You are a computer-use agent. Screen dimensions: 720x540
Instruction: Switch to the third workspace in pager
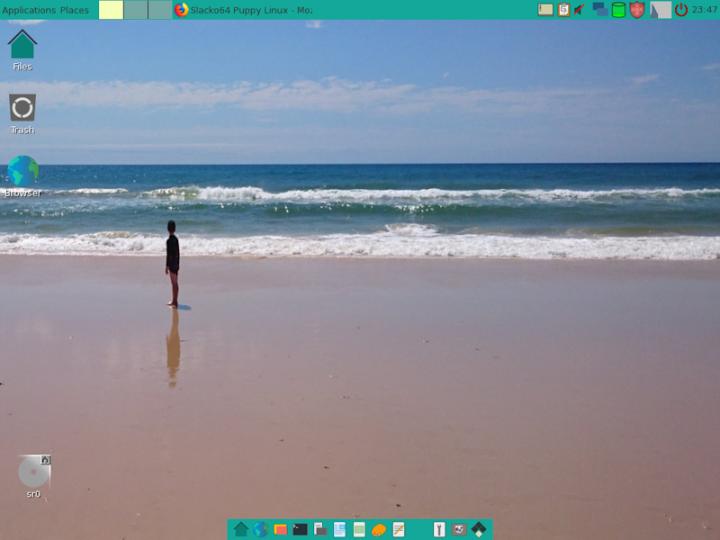(160, 10)
